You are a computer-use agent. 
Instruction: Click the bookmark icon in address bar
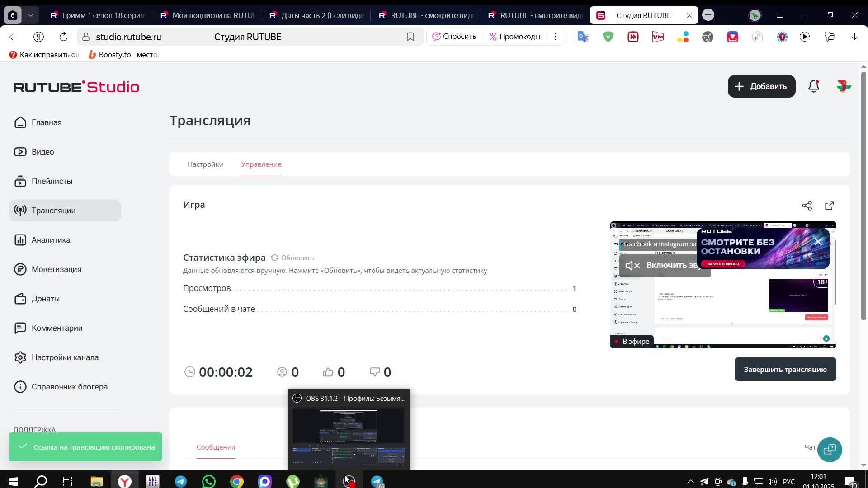click(410, 37)
